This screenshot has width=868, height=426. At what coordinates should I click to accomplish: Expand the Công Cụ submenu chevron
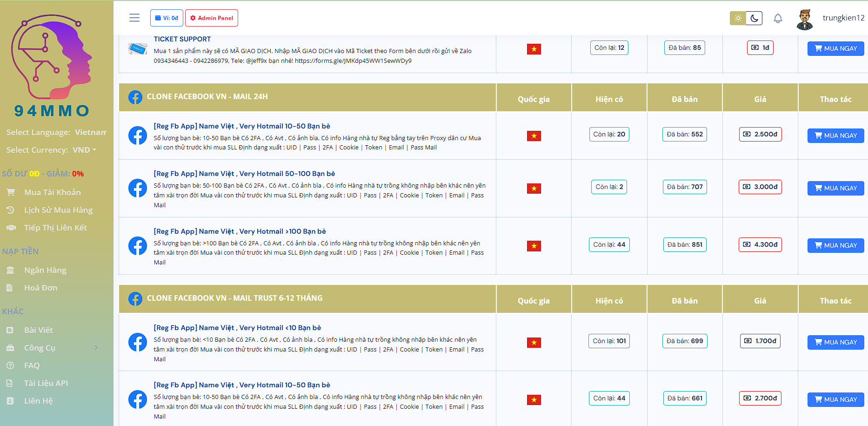96,348
